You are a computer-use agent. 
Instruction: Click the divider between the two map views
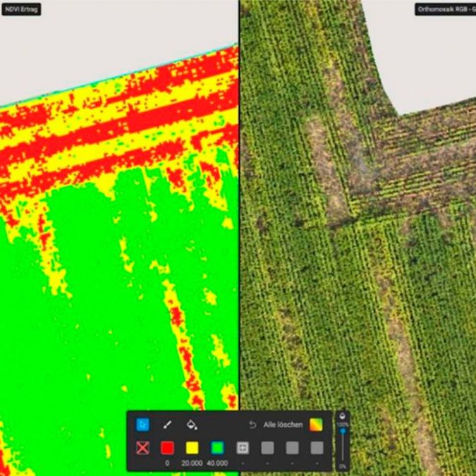239,212
